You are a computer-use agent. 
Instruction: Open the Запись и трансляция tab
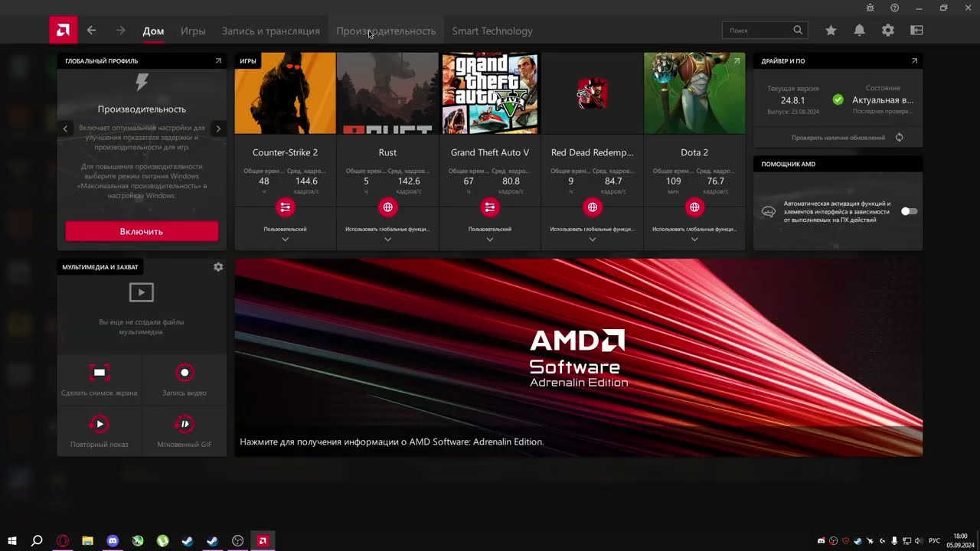tap(271, 31)
